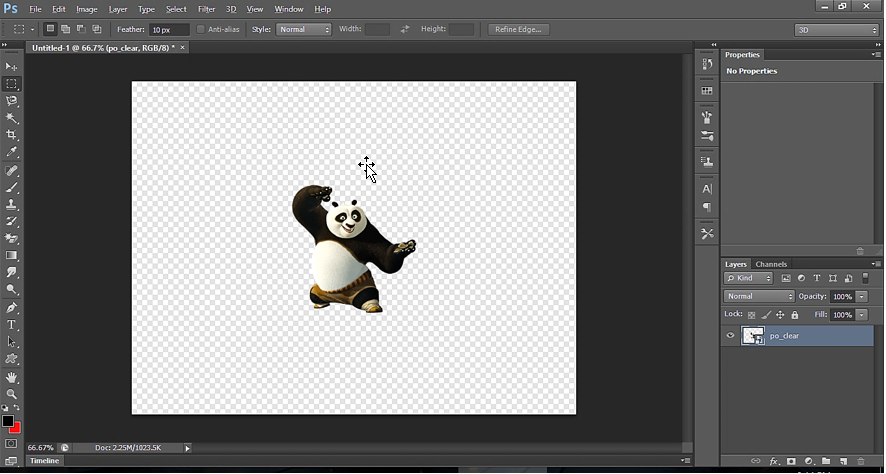Toggle Lock position
Screen dimensions: 886x474
point(780,315)
